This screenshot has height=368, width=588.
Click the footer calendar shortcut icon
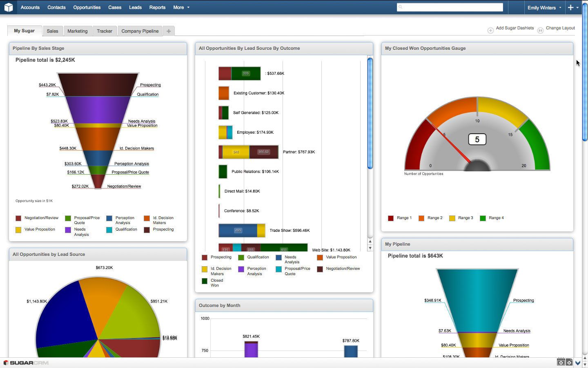(x=561, y=362)
